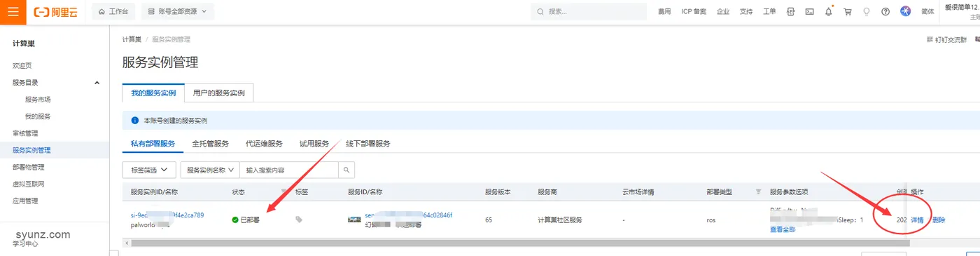Viewport: 980px width, 256px height.
Task: Open the 服务实例名称 filter dropdown
Action: click(210, 170)
